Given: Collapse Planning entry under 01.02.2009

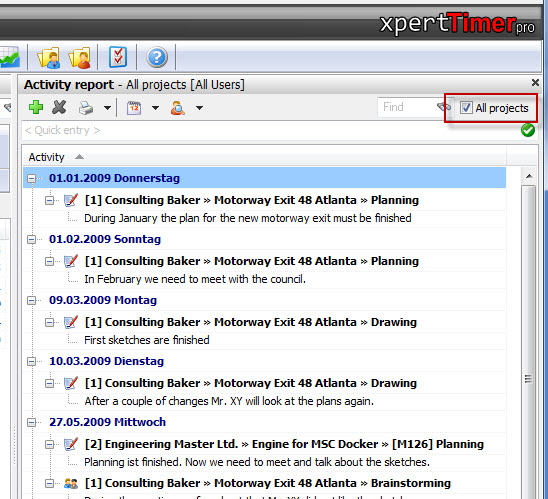Looking at the screenshot, I should pyautogui.click(x=50, y=261).
